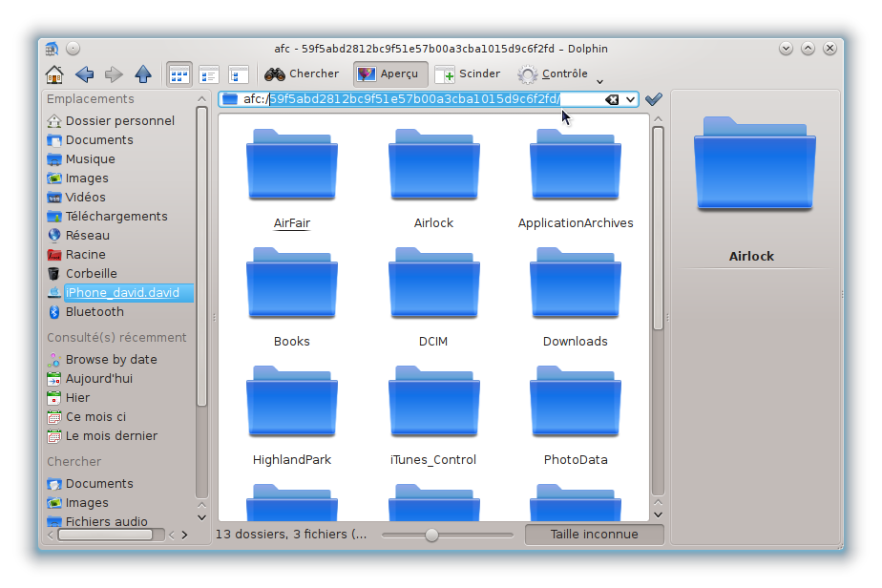The height and width of the screenshot is (588, 882).
Task: Select the Airlock folder in file view
Action: point(433,178)
